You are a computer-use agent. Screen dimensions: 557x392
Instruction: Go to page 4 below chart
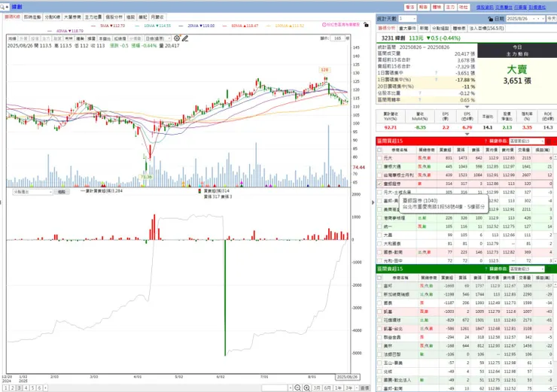coord(26,387)
